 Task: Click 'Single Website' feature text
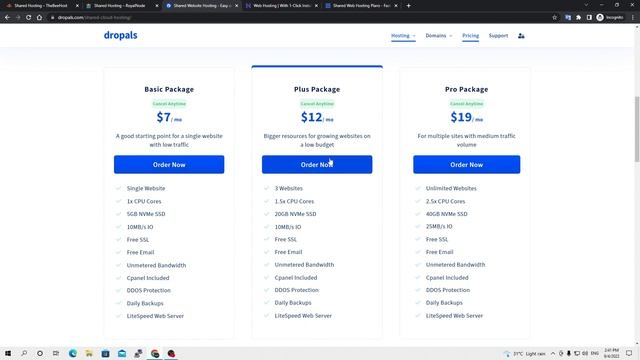[x=146, y=189]
